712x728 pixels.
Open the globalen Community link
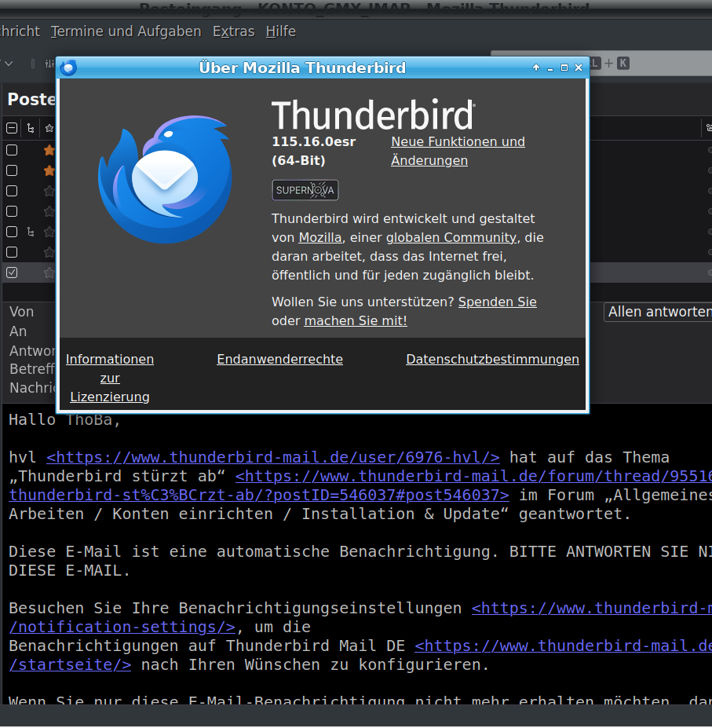[x=451, y=237]
